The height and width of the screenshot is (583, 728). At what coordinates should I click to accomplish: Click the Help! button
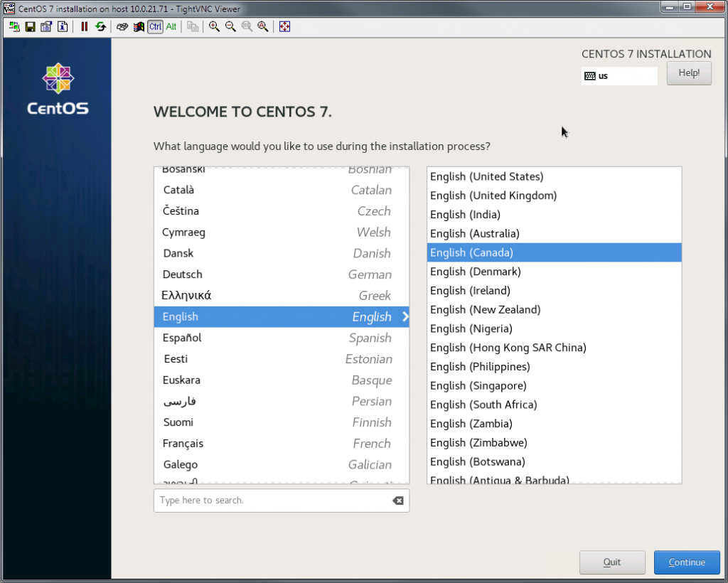(x=689, y=73)
